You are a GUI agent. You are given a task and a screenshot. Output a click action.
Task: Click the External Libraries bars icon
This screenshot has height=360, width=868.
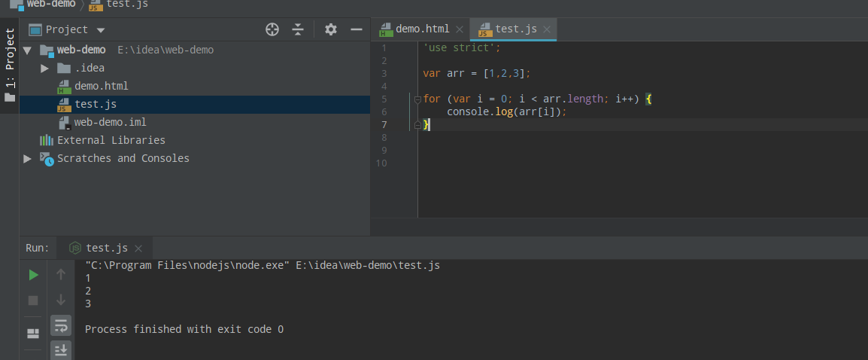tap(47, 140)
